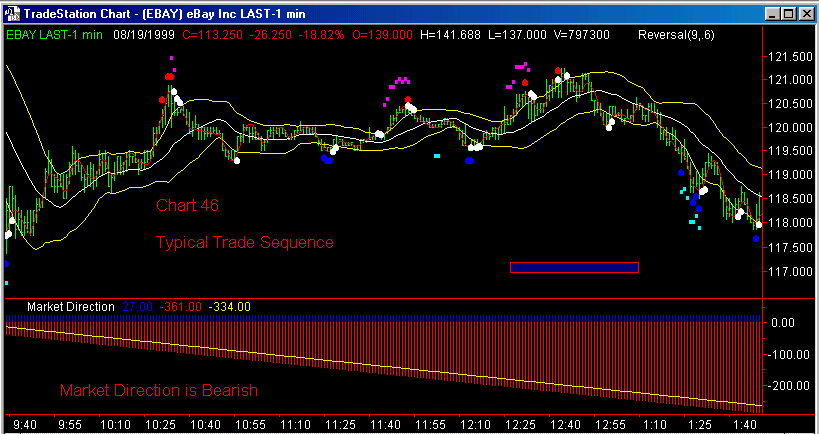Click the '-200.00' subgraph axis label
The height and width of the screenshot is (434, 819).
pyautogui.click(x=788, y=386)
